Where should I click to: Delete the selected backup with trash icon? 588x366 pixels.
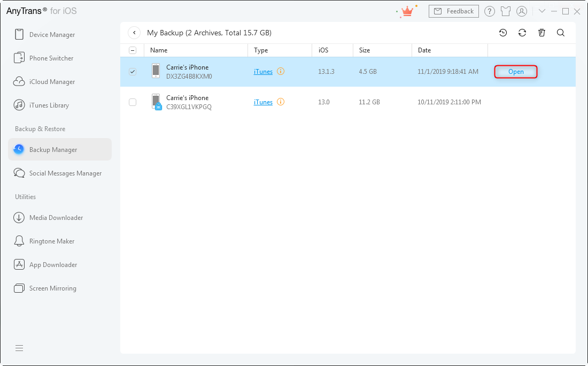(541, 33)
